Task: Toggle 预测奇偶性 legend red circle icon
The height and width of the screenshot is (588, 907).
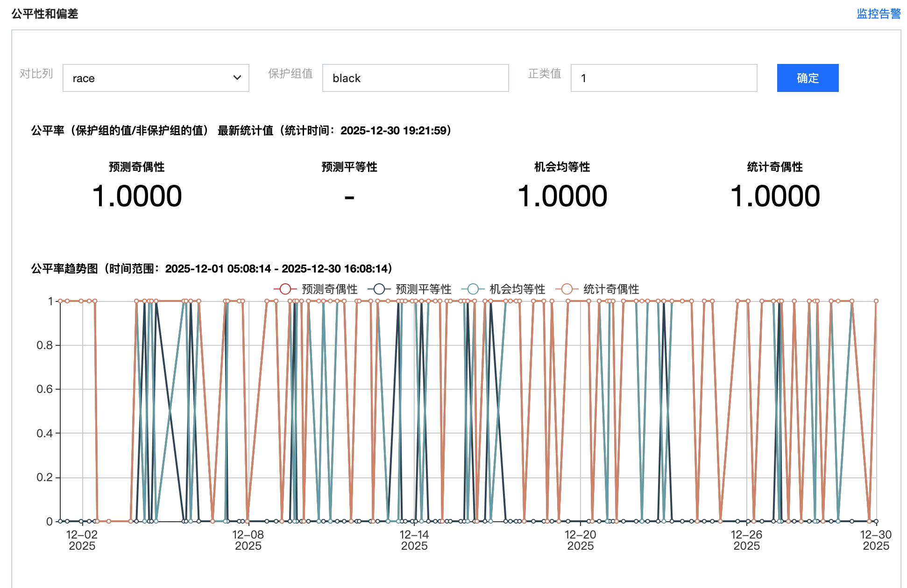Action: pos(285,289)
